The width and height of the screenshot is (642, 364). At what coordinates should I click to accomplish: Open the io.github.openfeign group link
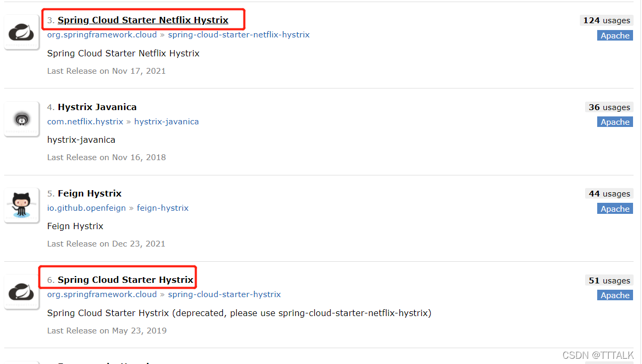click(x=86, y=208)
